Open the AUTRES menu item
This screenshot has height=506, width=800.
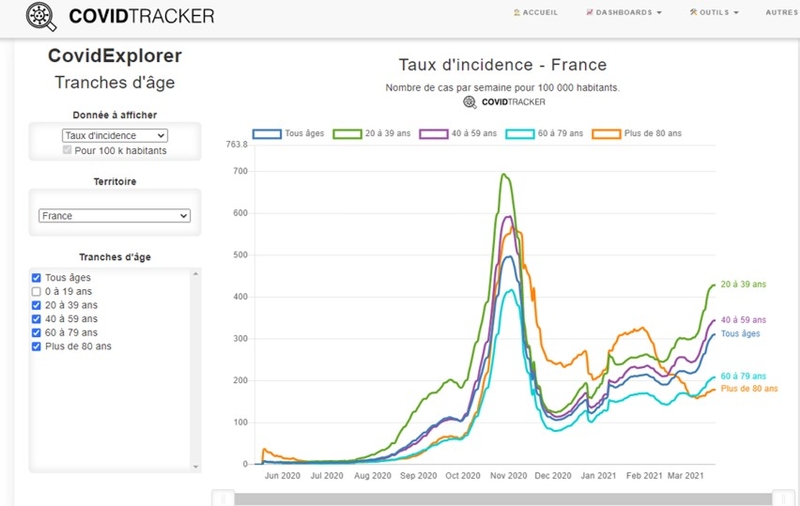782,12
